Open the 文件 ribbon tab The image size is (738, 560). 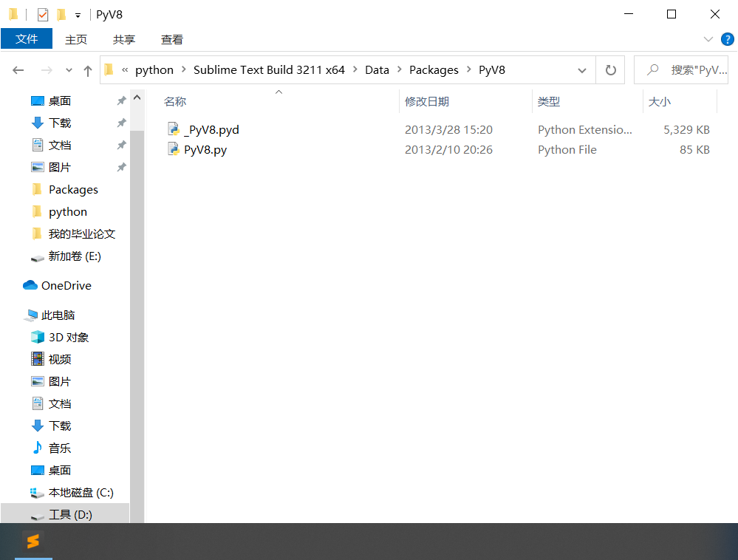(x=27, y=39)
